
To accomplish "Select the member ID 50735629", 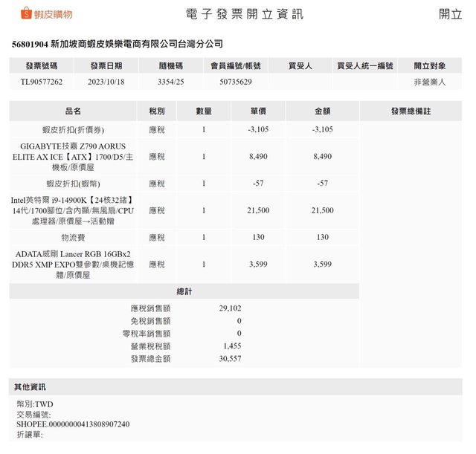I will tap(235, 82).
